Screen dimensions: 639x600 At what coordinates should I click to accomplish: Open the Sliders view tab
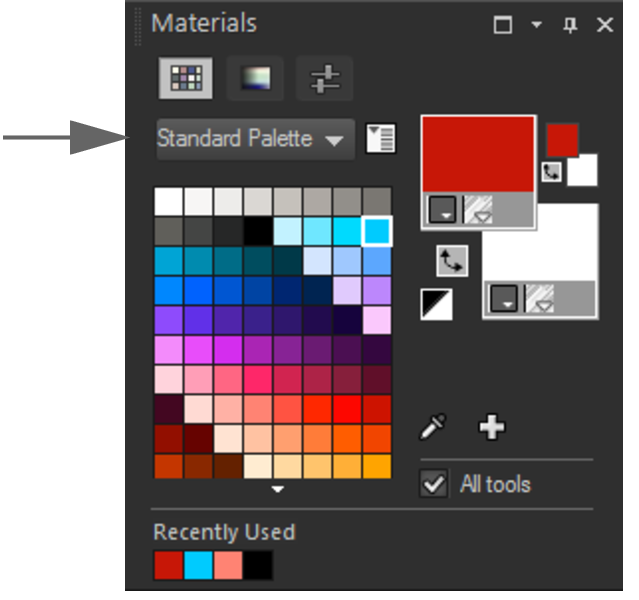(x=324, y=78)
